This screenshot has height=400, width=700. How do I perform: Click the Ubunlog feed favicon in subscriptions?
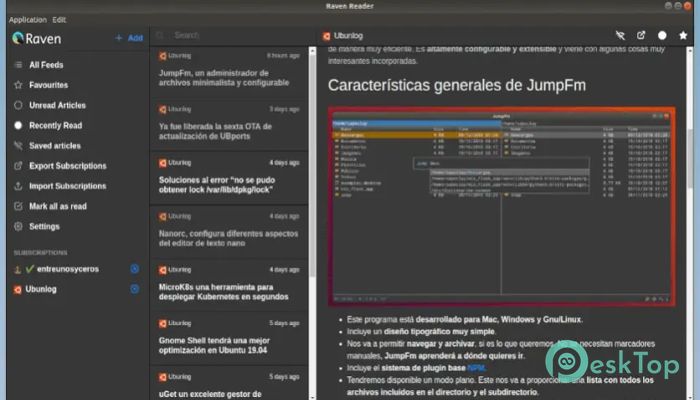coord(17,290)
